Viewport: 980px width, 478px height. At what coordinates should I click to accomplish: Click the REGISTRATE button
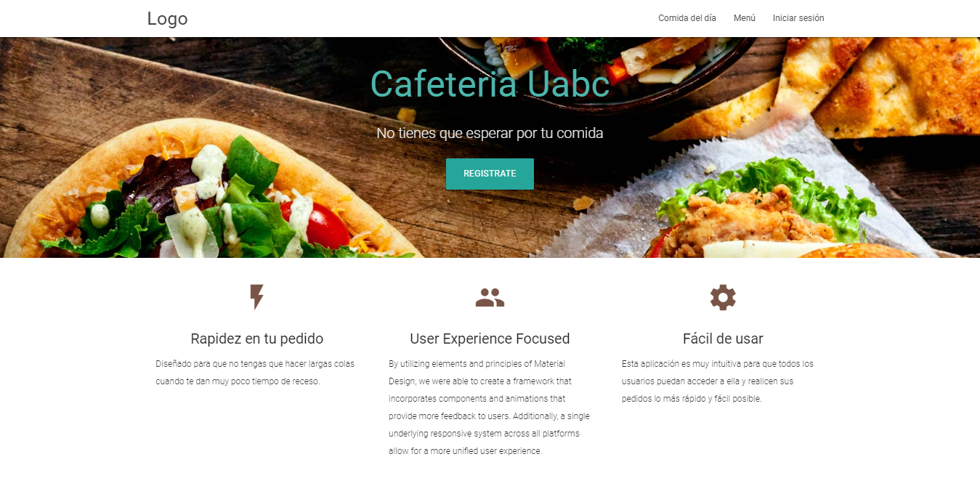pyautogui.click(x=490, y=174)
